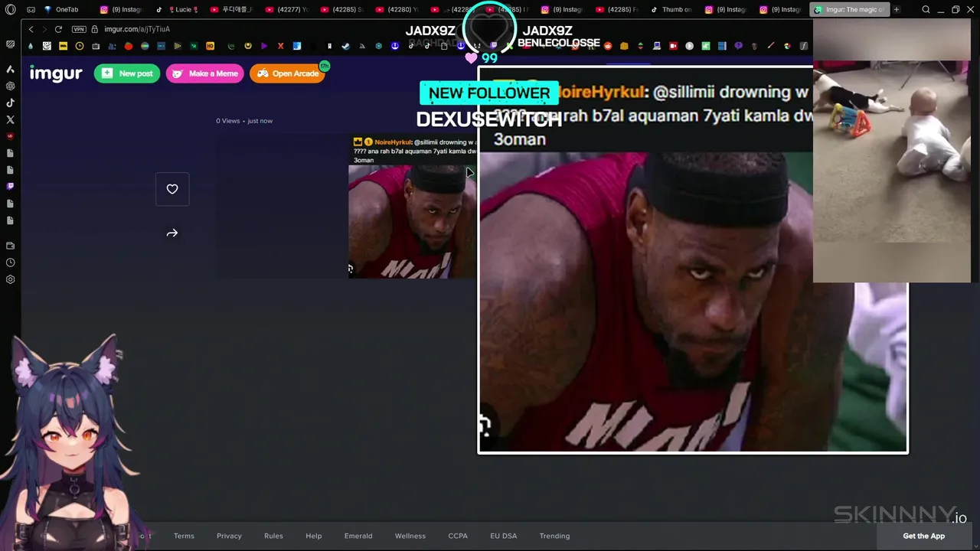Go to imgur home via logo
The height and width of the screenshot is (551, 980).
[56, 73]
